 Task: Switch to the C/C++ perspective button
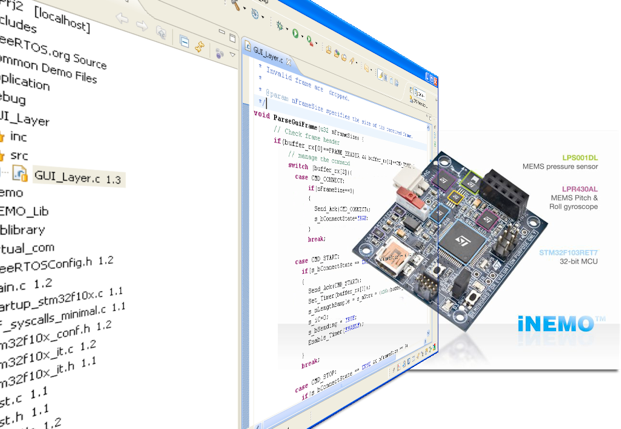[x=419, y=94]
